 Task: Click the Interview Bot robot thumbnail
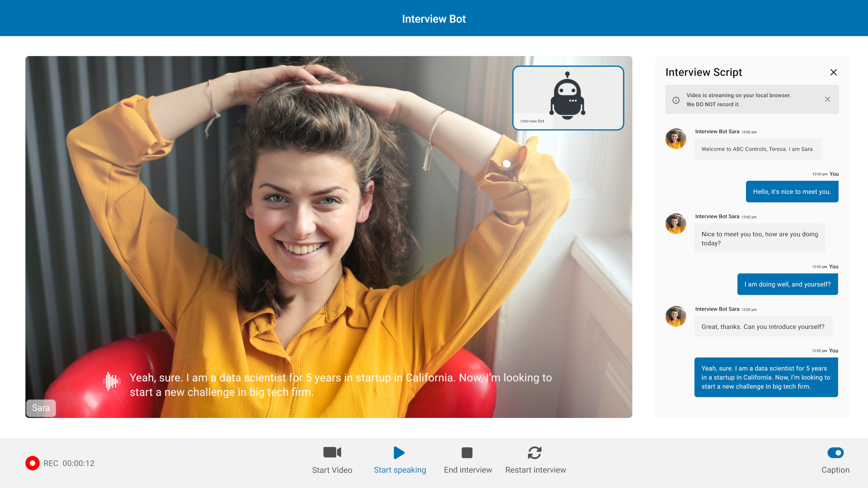coord(568,98)
